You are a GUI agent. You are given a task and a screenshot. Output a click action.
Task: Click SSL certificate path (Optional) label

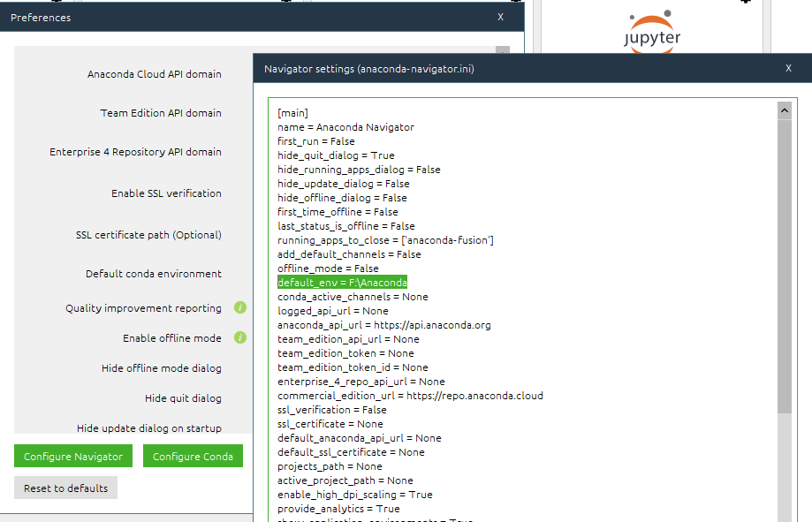pyautogui.click(x=148, y=235)
